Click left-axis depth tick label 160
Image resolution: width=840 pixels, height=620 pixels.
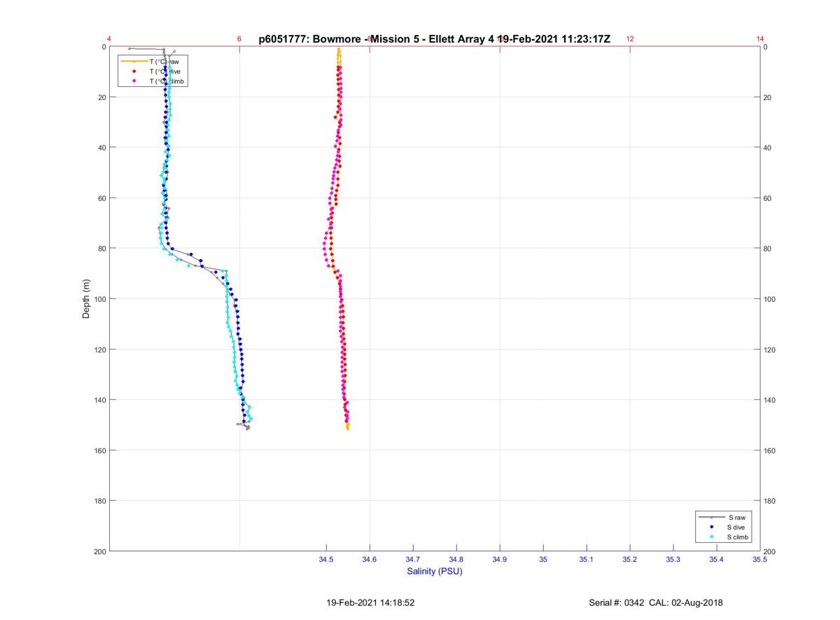(x=99, y=450)
